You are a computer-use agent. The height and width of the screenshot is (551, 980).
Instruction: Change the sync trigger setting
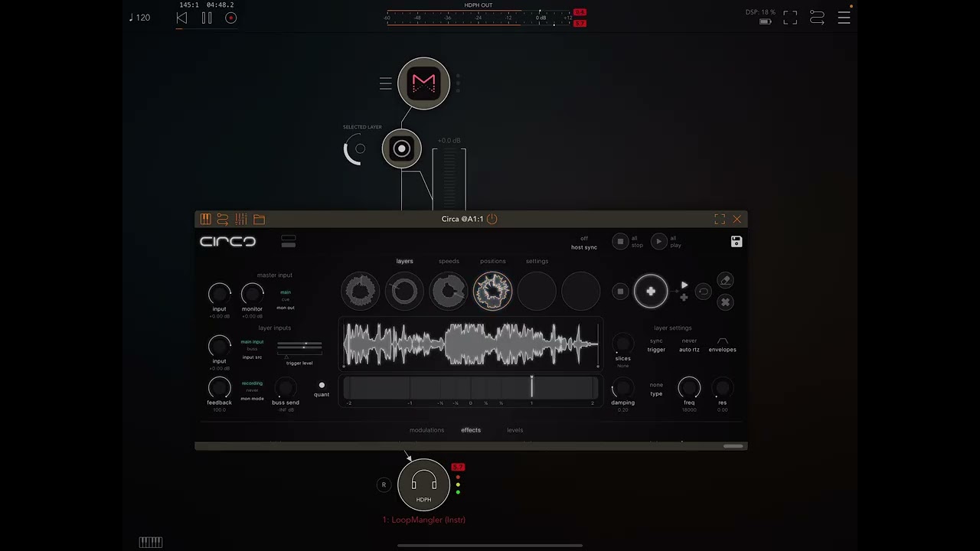[x=656, y=345]
